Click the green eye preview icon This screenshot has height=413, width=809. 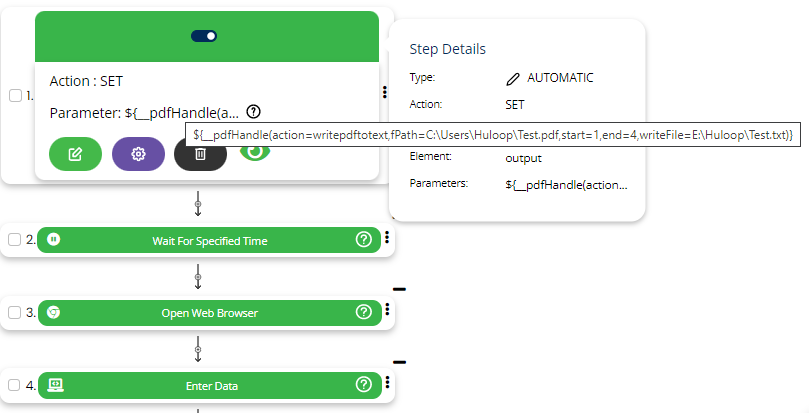point(256,150)
